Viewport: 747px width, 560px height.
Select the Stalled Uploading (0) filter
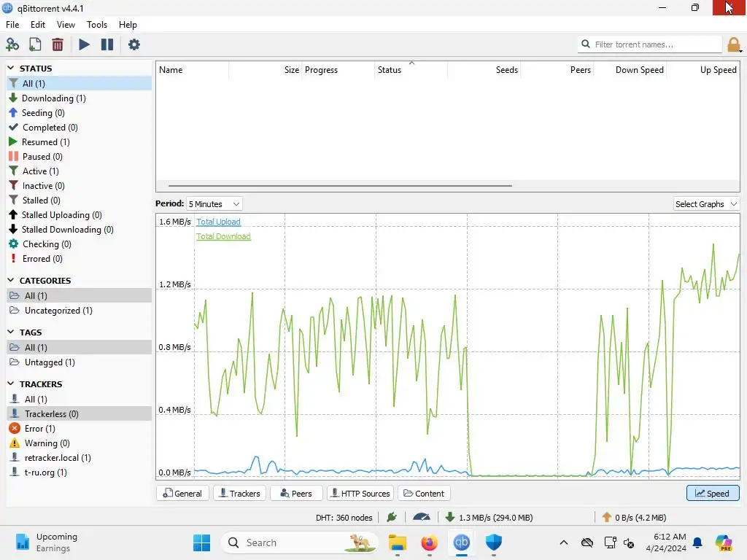point(79,215)
